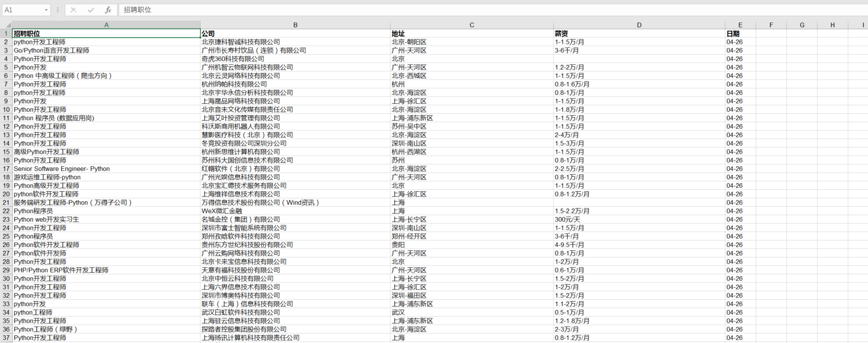Click cell 武汉白虹软件科技有限公司
The image size is (868, 343).
click(x=295, y=312)
